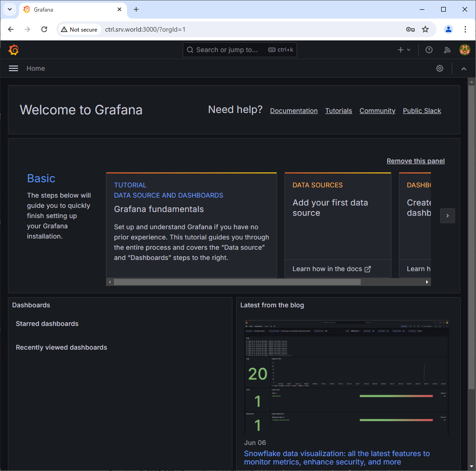The height and width of the screenshot is (471, 476).
Task: Click the Documentation link
Action: pyautogui.click(x=294, y=111)
